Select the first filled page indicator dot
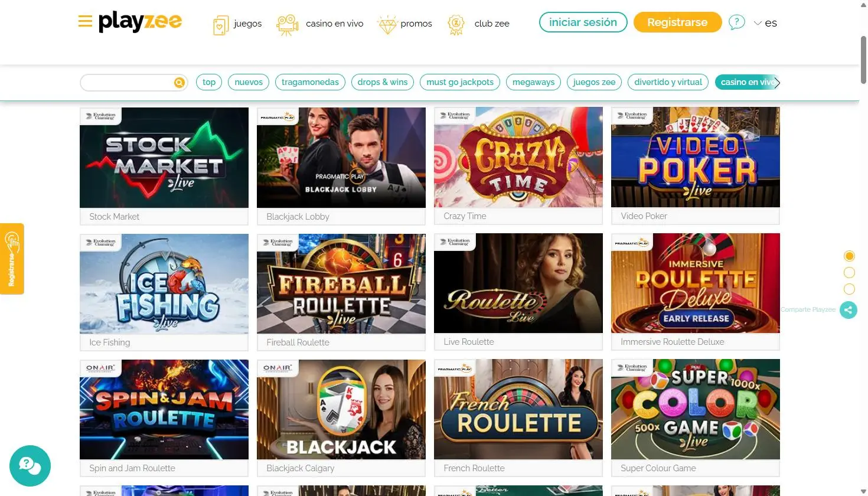This screenshot has width=868, height=496. 849,256
